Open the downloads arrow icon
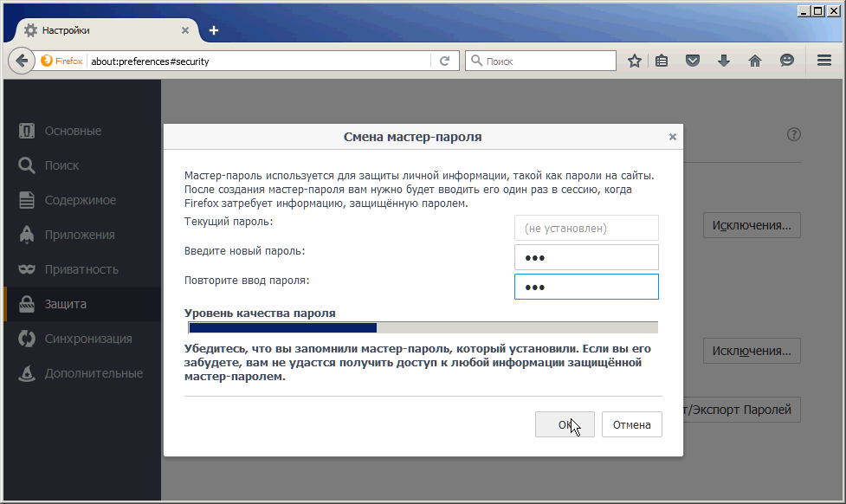This screenshot has height=504, width=846. point(724,61)
